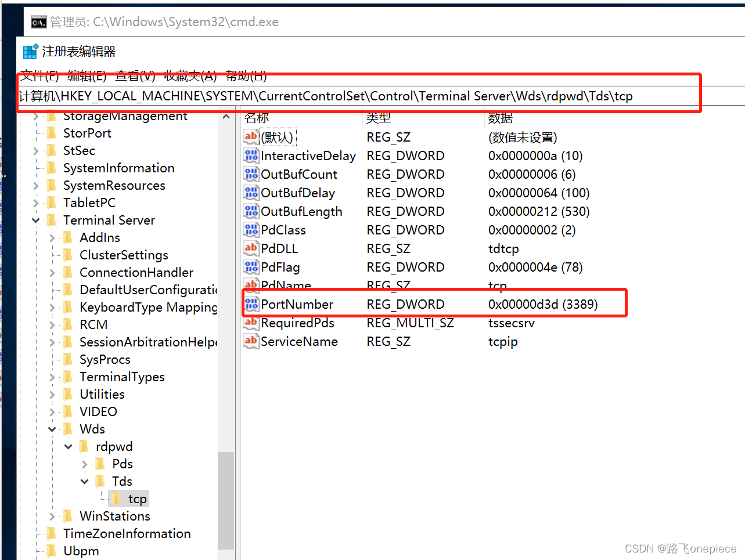
Task: Expand the Pds tree node
Action: [85, 464]
